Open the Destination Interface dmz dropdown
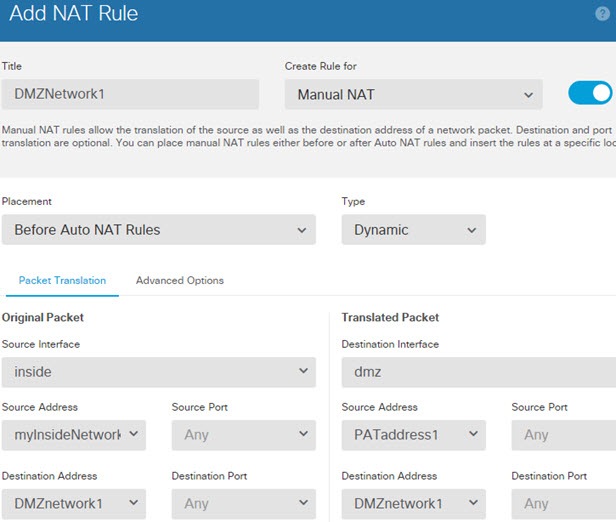The image size is (616, 522). 479,372
